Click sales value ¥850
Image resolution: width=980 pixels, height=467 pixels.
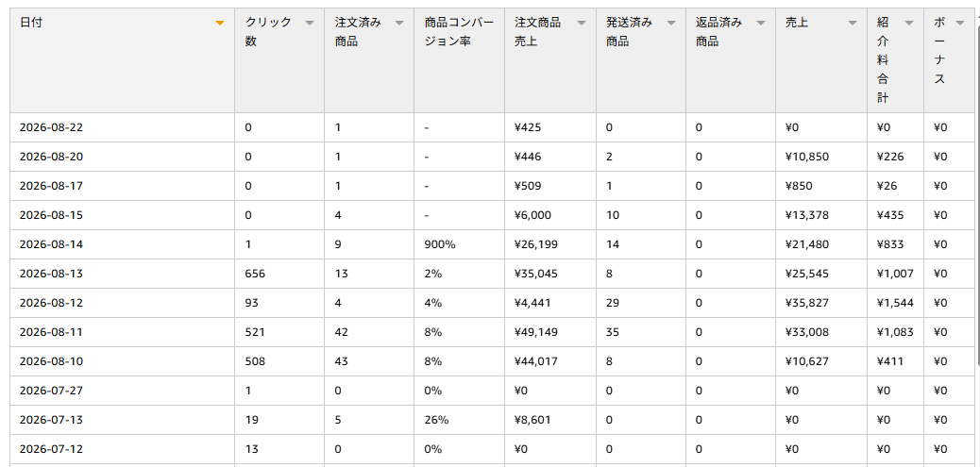[x=799, y=186]
